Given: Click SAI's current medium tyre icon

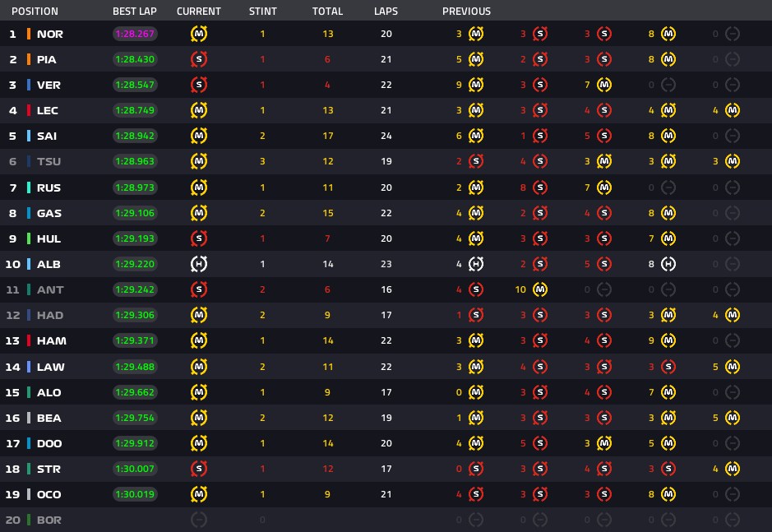Looking at the screenshot, I should [x=199, y=136].
